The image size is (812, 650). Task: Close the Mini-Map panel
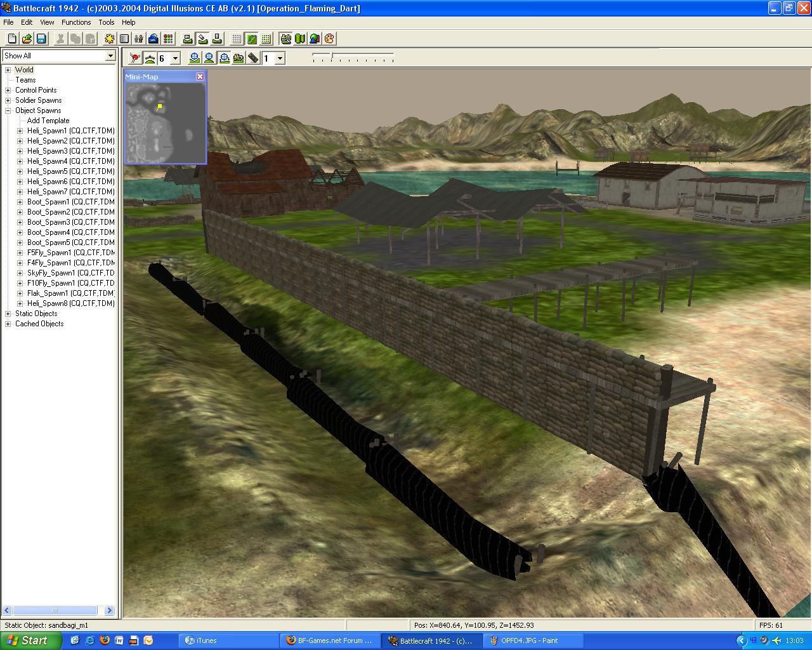200,76
